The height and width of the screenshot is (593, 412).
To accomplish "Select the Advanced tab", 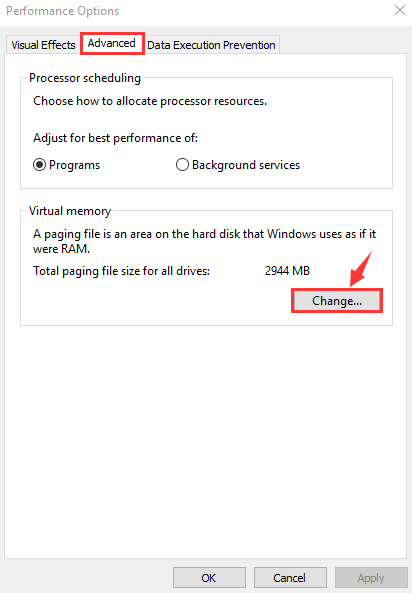I will [x=112, y=43].
